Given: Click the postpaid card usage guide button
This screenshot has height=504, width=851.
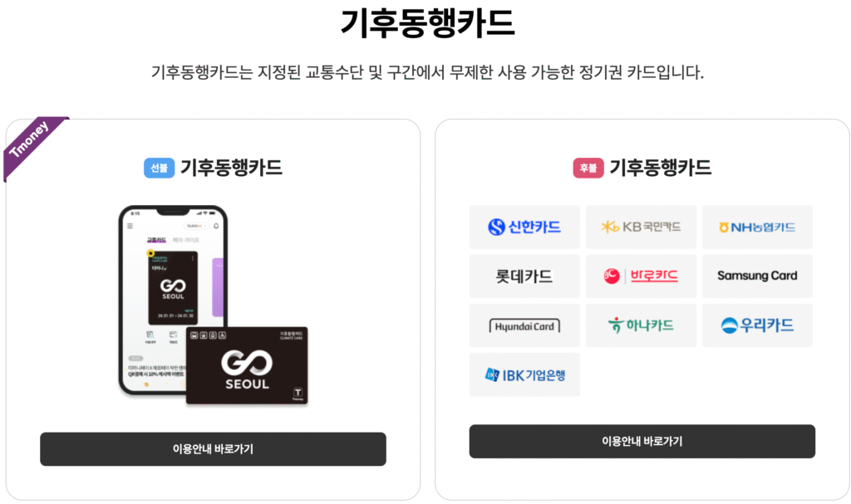Looking at the screenshot, I should pyautogui.click(x=642, y=442).
